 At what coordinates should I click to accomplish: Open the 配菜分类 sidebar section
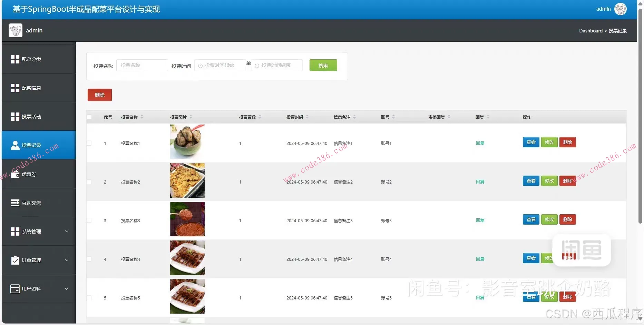click(31, 59)
